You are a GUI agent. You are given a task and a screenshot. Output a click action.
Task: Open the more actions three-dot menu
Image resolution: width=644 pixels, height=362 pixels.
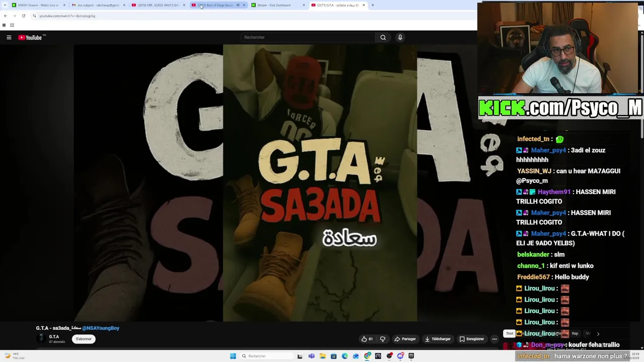(x=494, y=339)
